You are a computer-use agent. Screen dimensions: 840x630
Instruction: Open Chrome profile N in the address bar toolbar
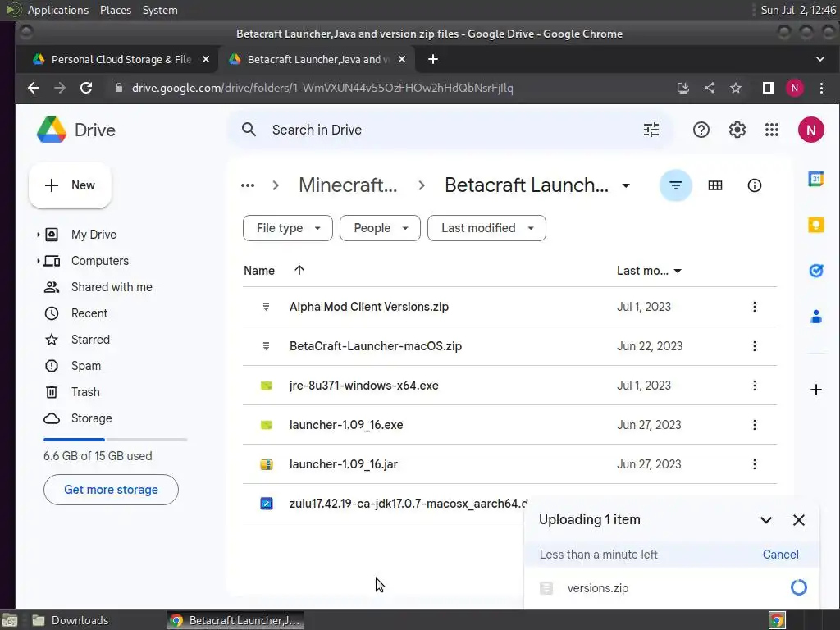[794, 88]
